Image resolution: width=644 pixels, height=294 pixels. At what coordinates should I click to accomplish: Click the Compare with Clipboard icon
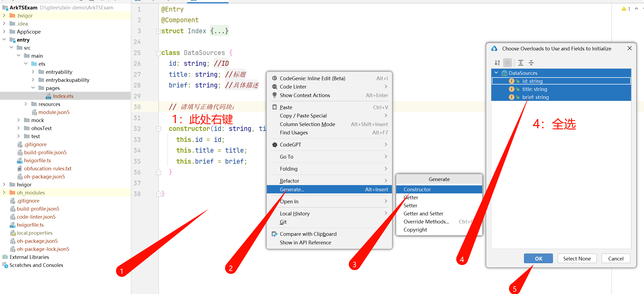[275, 234]
